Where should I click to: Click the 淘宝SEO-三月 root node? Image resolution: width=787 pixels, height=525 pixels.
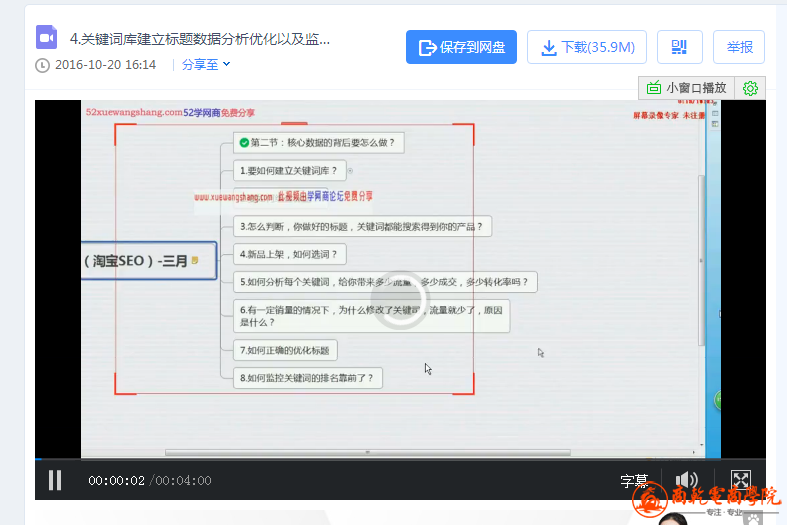pos(145,261)
